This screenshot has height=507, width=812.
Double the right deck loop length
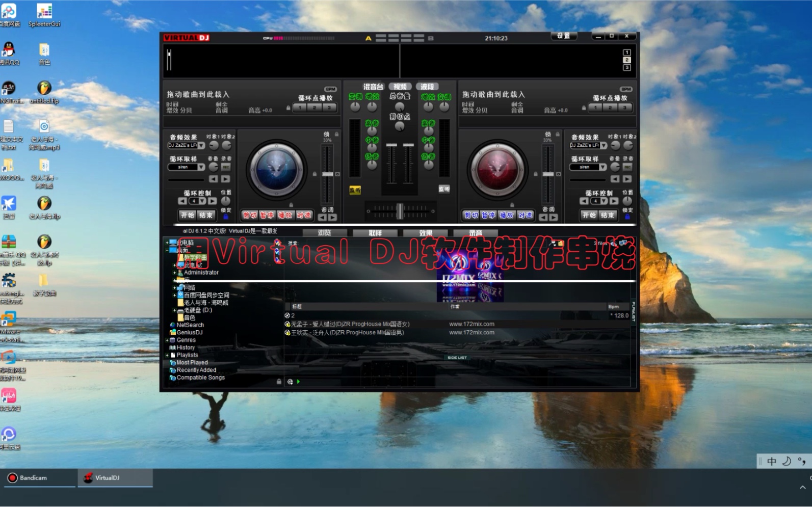pyautogui.click(x=614, y=201)
